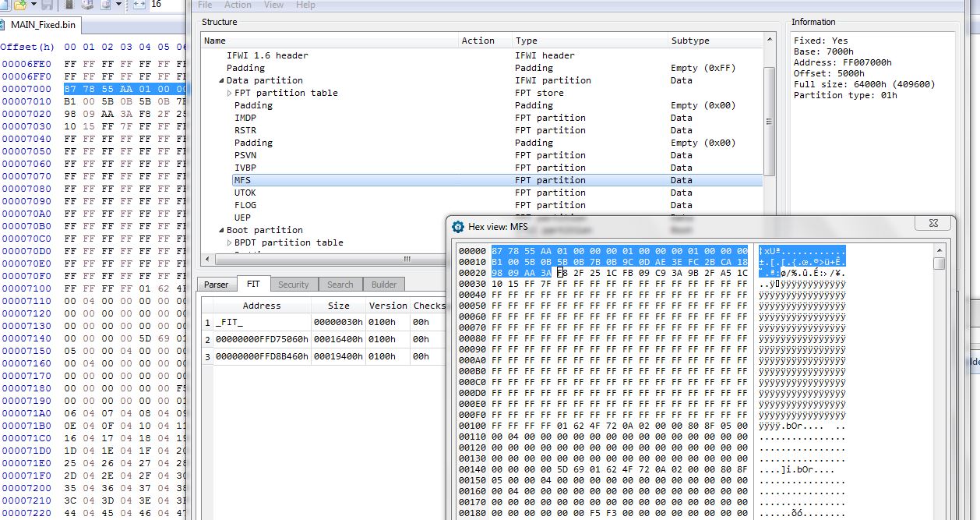The height and width of the screenshot is (520, 980).
Task: Click the open disk drive icon
Action: (87, 5)
